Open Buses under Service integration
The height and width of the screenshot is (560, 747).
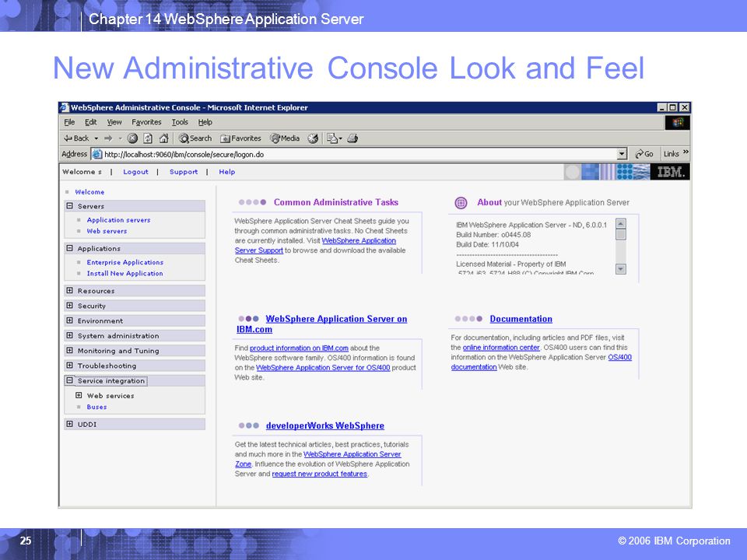[96, 407]
